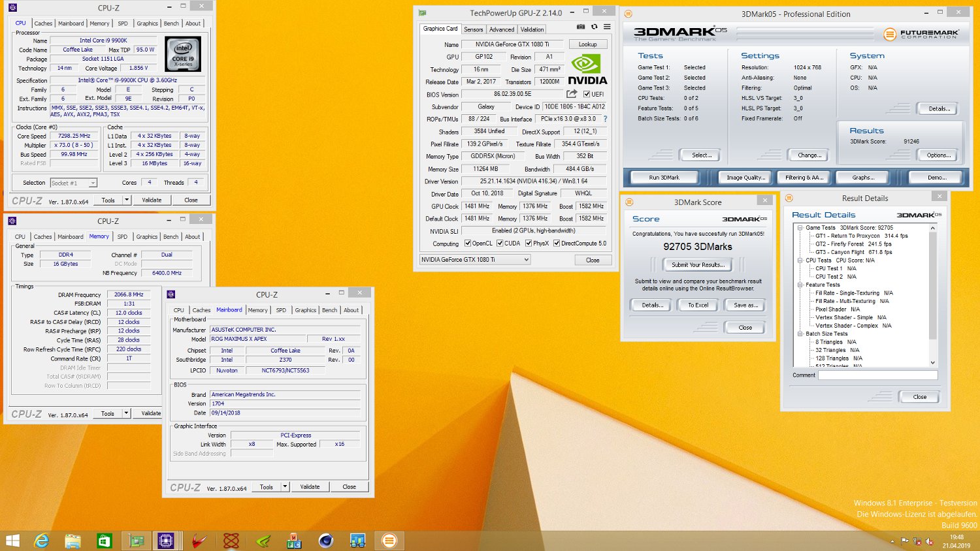This screenshot has height=551, width=980.
Task: Click the Comment input field
Action: pos(878,375)
